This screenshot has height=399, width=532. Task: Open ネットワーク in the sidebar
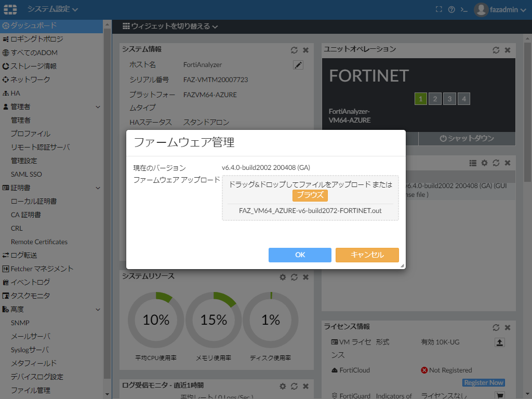coord(30,79)
